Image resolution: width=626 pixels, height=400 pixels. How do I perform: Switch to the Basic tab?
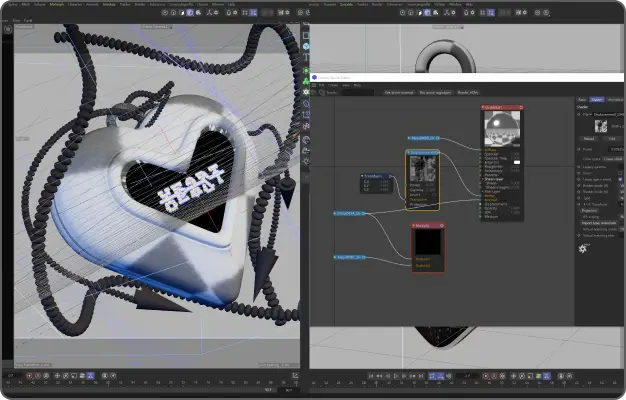pos(582,99)
